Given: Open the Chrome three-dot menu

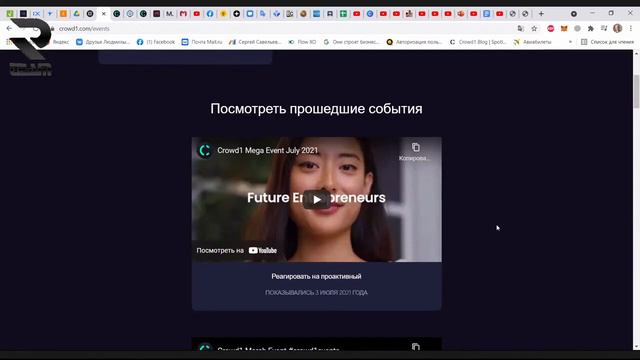Looking at the screenshot, I should (x=631, y=29).
